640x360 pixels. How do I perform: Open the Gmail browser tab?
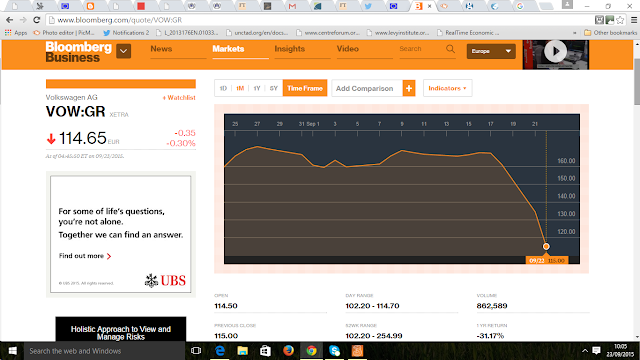[x=292, y=6]
